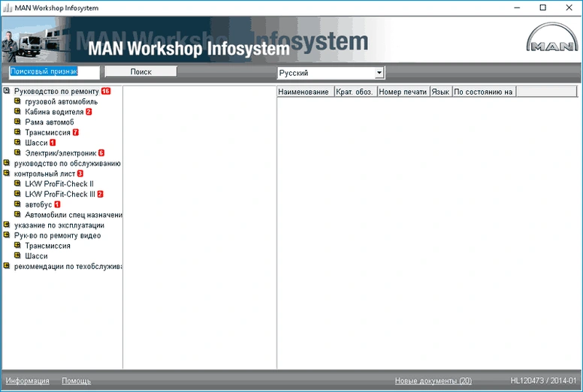Select the Рук-во по ремонту видео label

click(57, 236)
